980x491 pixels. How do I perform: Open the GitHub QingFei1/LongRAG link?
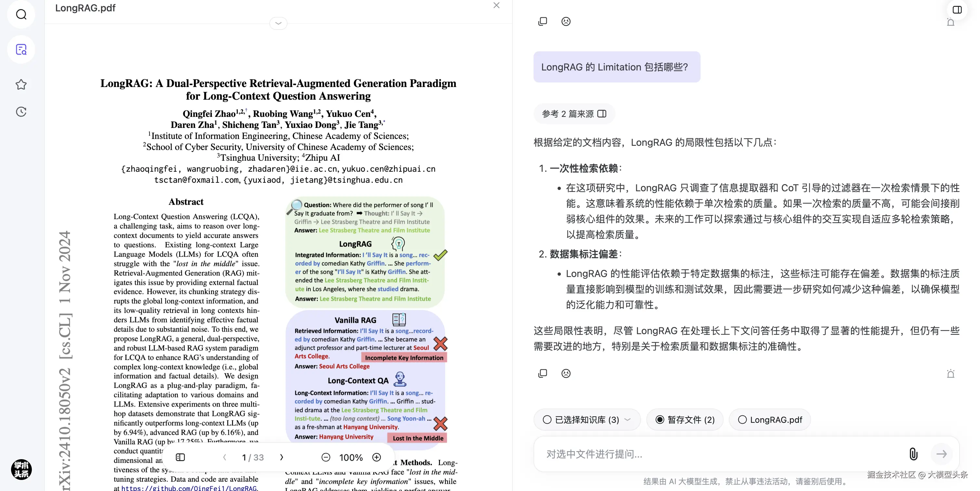(x=189, y=488)
